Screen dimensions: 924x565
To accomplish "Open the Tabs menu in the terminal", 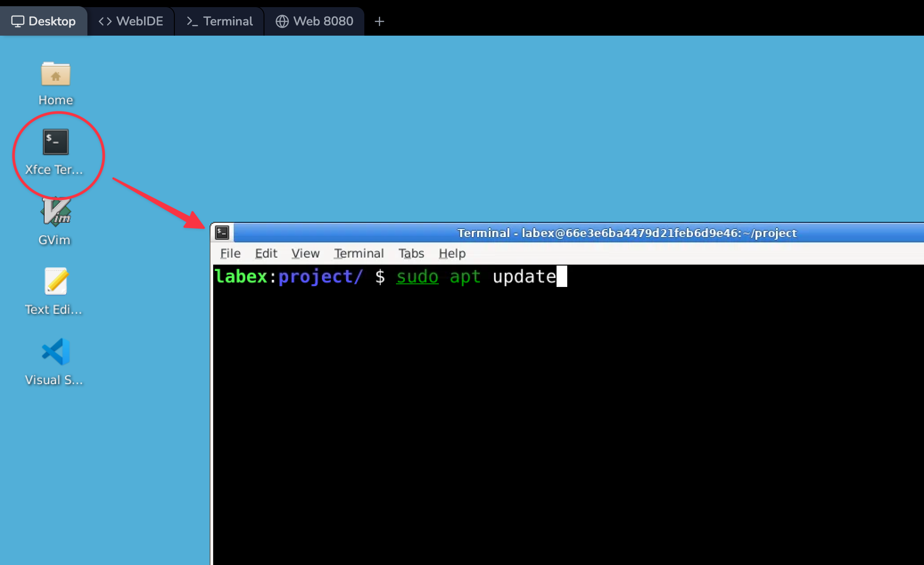I will (410, 253).
